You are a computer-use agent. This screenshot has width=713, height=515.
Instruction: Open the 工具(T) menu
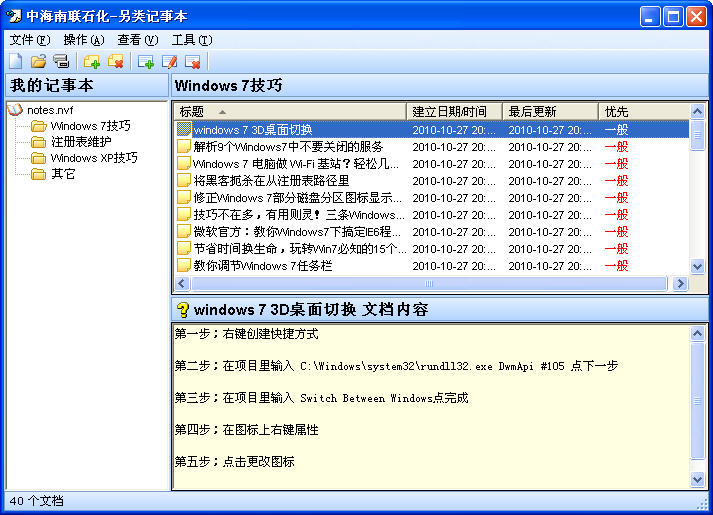click(x=192, y=40)
